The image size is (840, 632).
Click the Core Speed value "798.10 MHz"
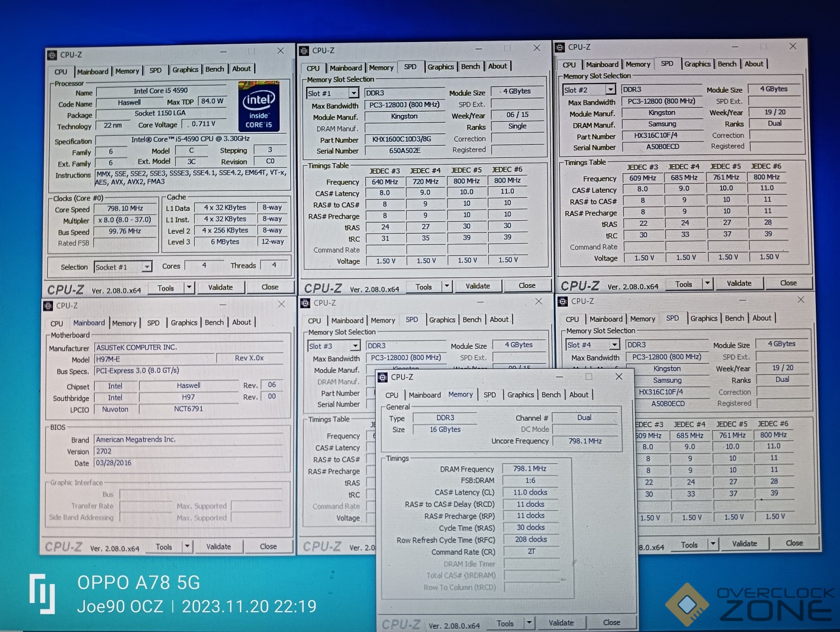coord(125,209)
